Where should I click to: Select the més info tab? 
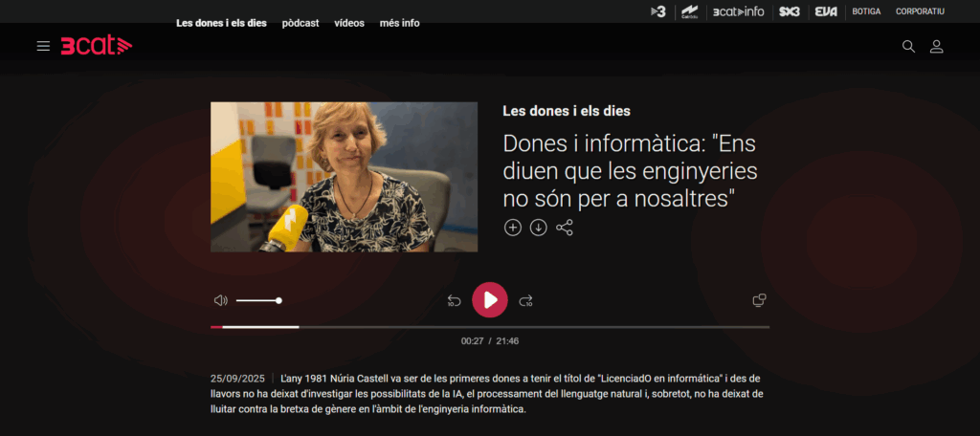[x=399, y=23]
